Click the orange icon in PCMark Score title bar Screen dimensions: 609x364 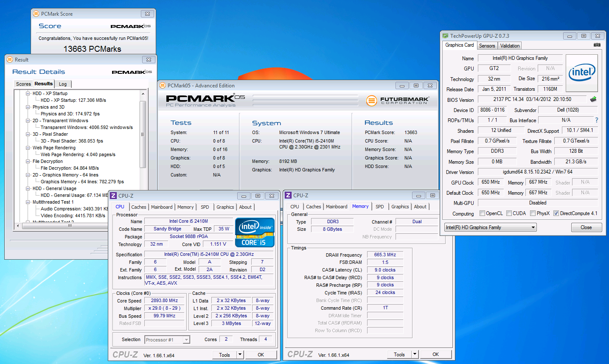click(x=36, y=14)
